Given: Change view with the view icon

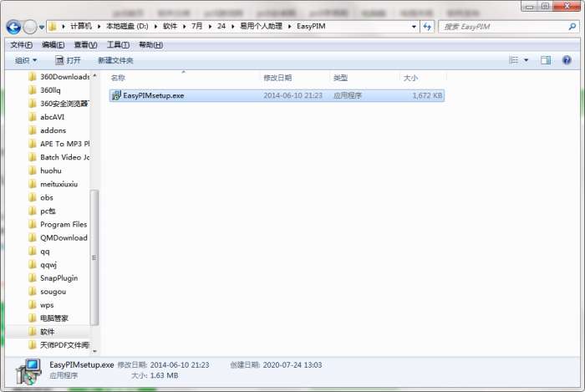Looking at the screenshot, I should (514, 60).
